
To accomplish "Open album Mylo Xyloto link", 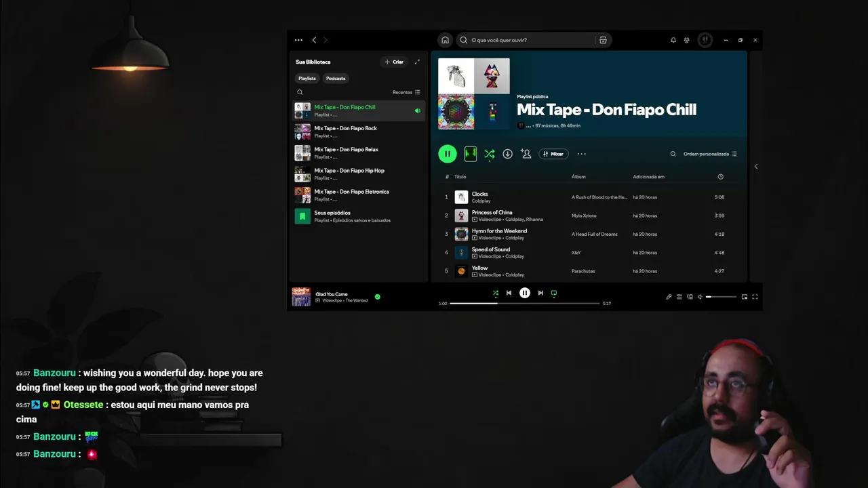I will [584, 216].
